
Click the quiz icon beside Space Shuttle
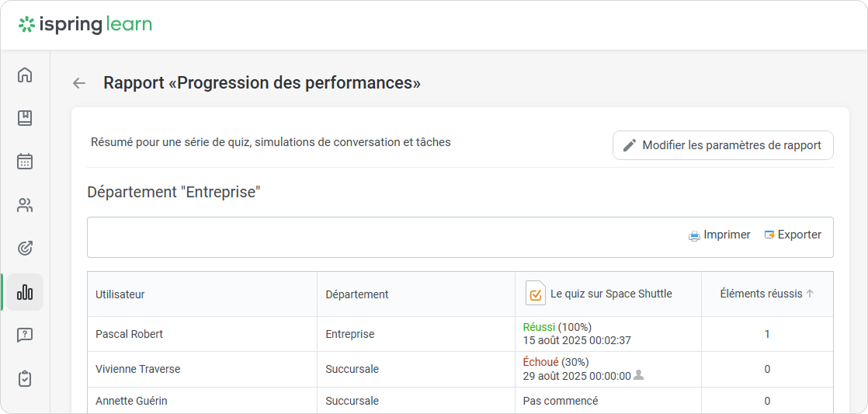pyautogui.click(x=536, y=294)
